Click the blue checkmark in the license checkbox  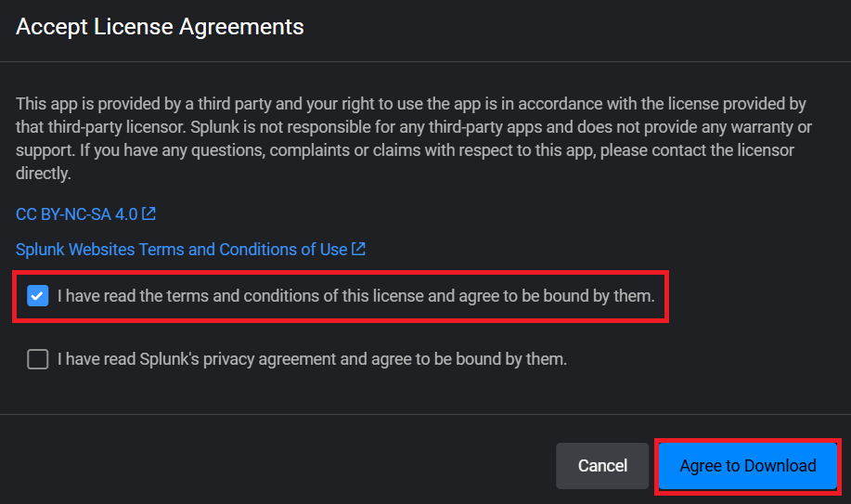coord(37,297)
